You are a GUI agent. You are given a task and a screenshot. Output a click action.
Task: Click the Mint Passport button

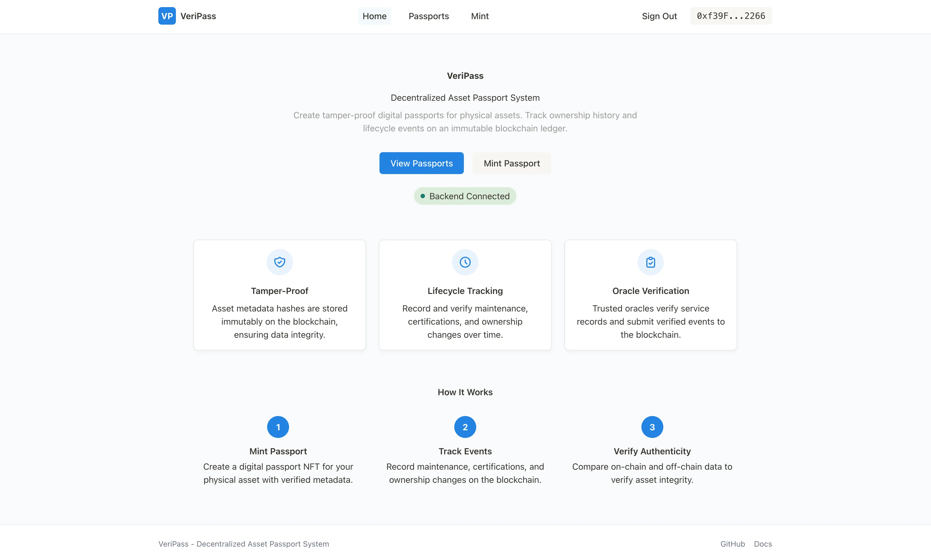511,163
